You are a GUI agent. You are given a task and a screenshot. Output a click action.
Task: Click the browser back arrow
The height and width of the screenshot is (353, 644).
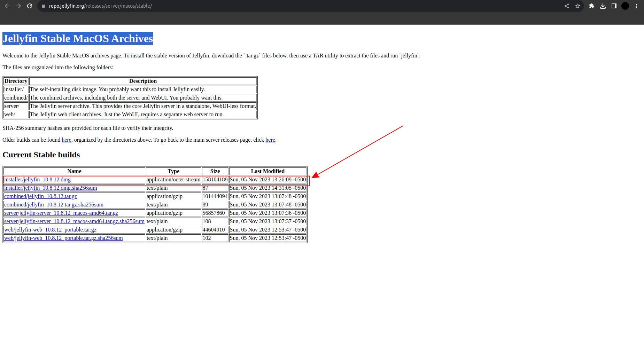pos(7,6)
